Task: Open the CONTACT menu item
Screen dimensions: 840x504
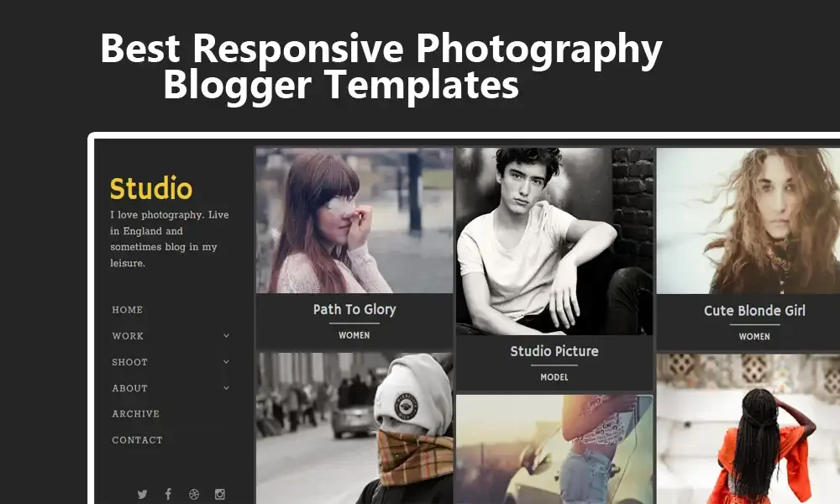Action: point(137,439)
